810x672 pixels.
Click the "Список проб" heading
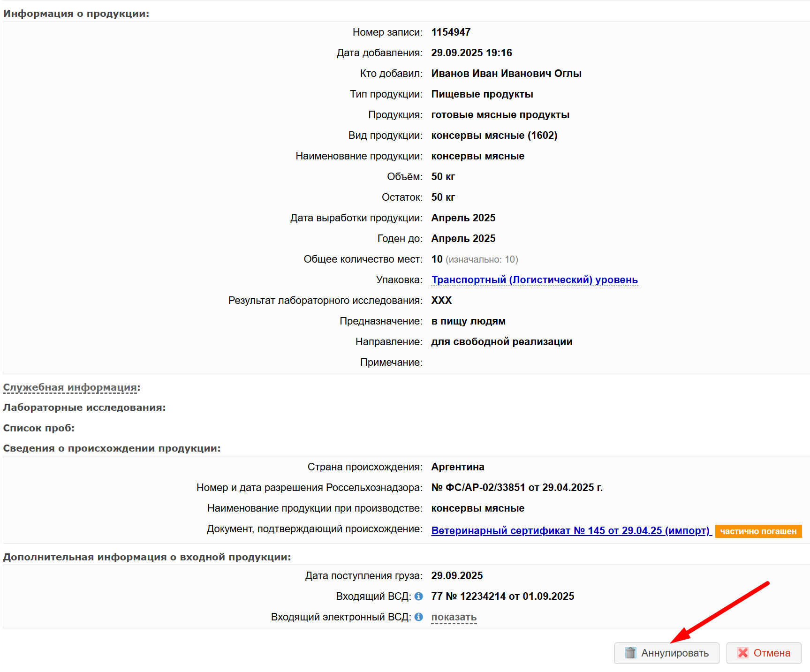[39, 428]
